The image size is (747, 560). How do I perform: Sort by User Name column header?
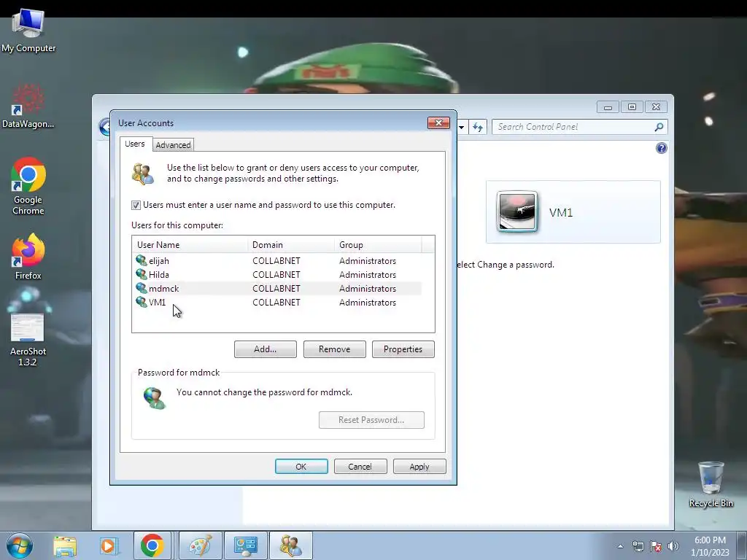[x=190, y=245]
